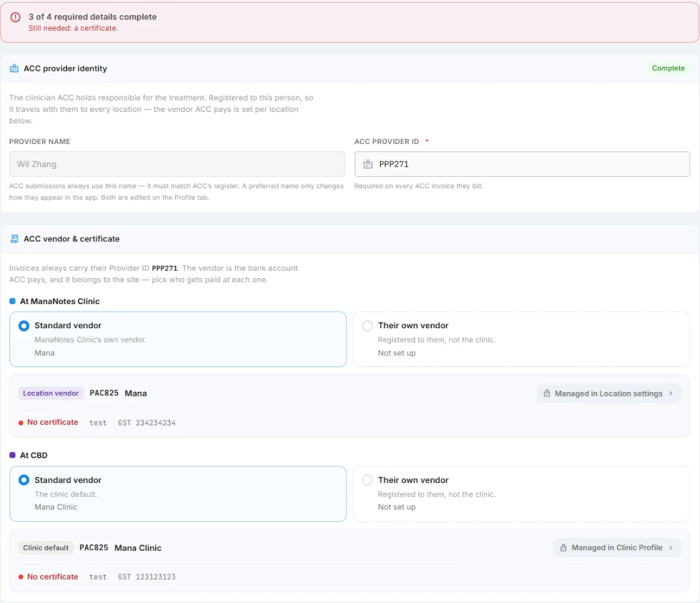The image size is (700, 603).
Task: Click the badge icon inside ACC Provider ID field
Action: pyautogui.click(x=368, y=164)
